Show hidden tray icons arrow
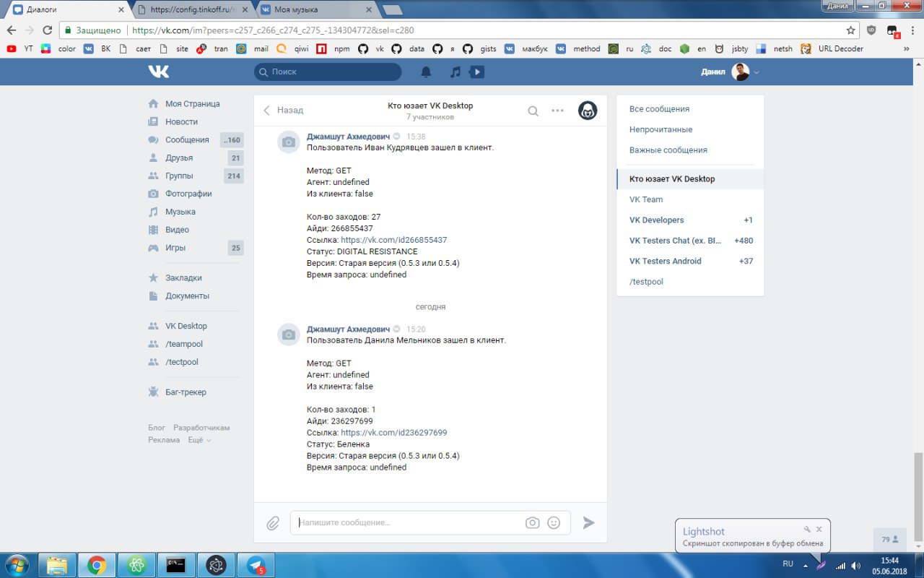This screenshot has width=924, height=578. pos(806,565)
